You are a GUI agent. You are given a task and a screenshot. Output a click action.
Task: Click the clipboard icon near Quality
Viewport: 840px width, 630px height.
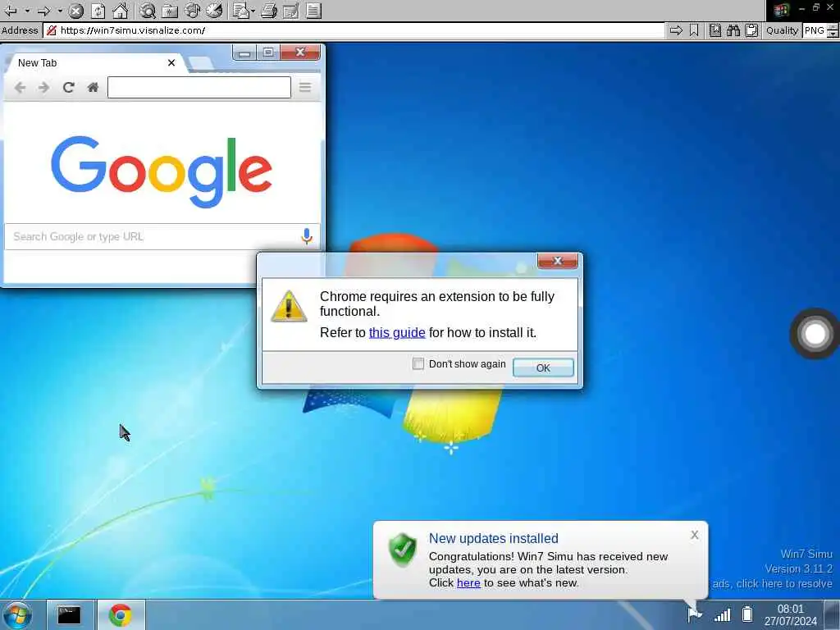pos(752,30)
